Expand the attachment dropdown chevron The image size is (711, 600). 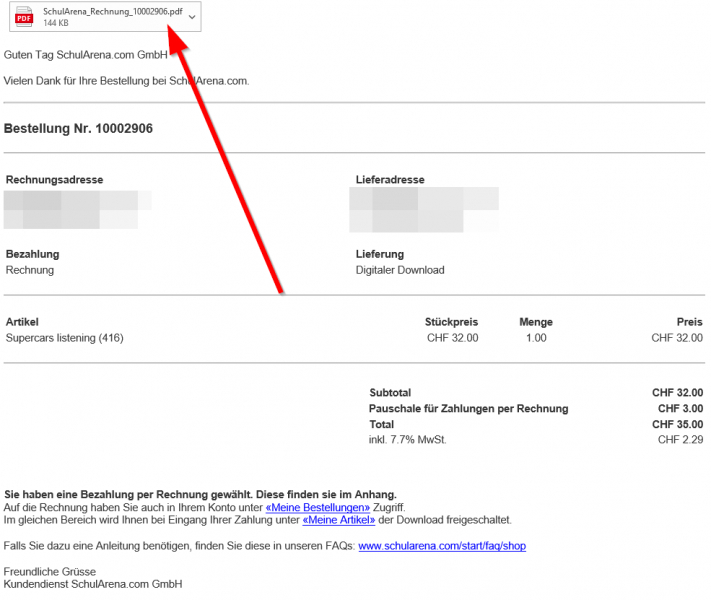click(x=192, y=17)
